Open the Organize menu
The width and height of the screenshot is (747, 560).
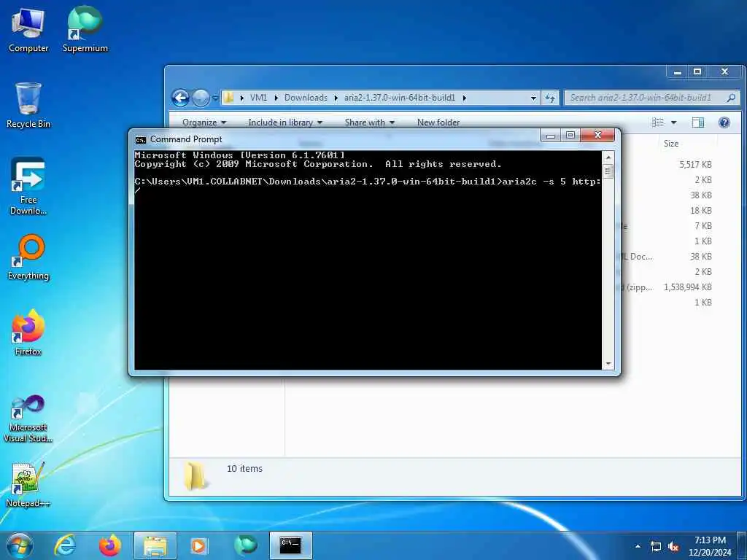tap(204, 122)
